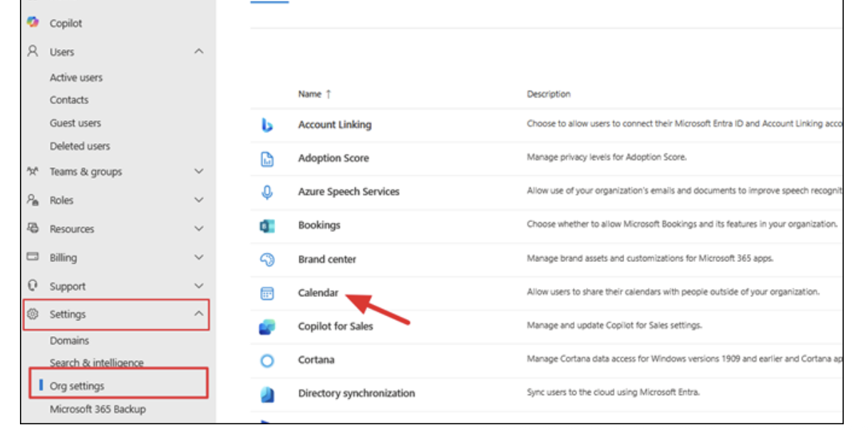Click the Adoption Score document icon
The height and width of the screenshot is (430, 868).
(267, 159)
